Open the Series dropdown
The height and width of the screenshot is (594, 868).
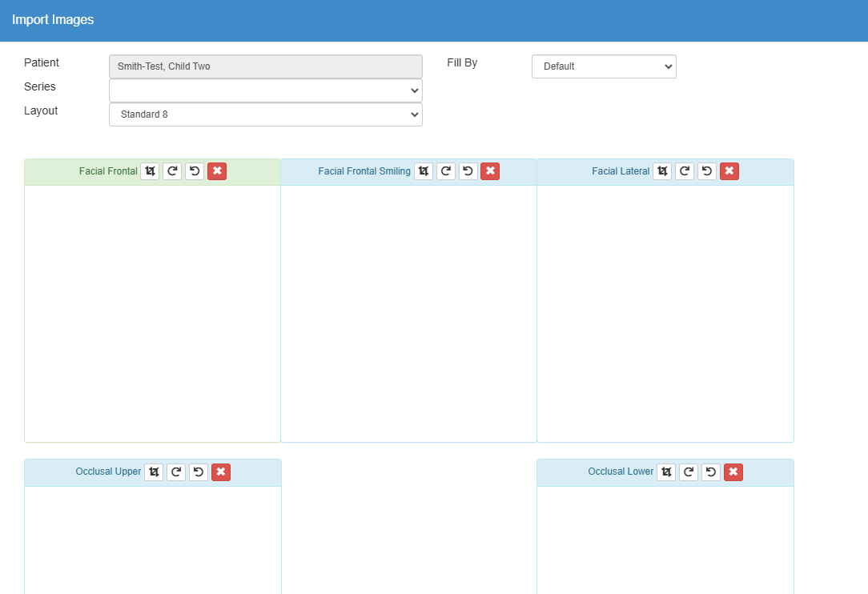(x=266, y=90)
